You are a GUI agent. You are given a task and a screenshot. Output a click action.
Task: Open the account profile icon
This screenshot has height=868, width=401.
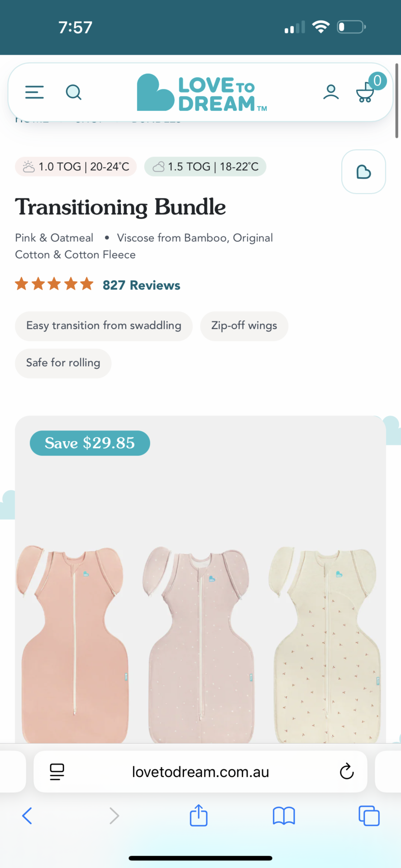pyautogui.click(x=331, y=92)
